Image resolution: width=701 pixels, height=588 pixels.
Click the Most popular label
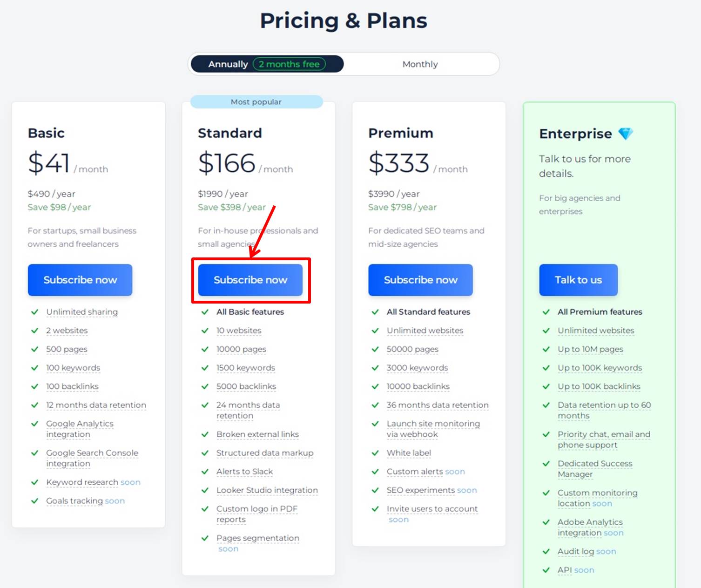pos(256,102)
